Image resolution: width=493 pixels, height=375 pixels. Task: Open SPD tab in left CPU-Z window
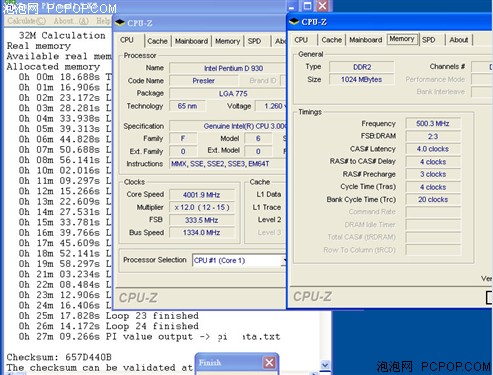point(254,41)
